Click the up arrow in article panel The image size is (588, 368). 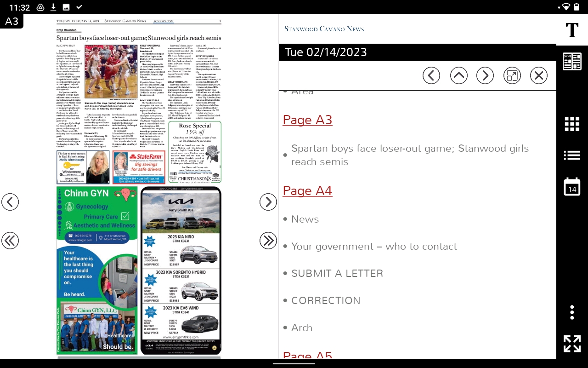[458, 75]
